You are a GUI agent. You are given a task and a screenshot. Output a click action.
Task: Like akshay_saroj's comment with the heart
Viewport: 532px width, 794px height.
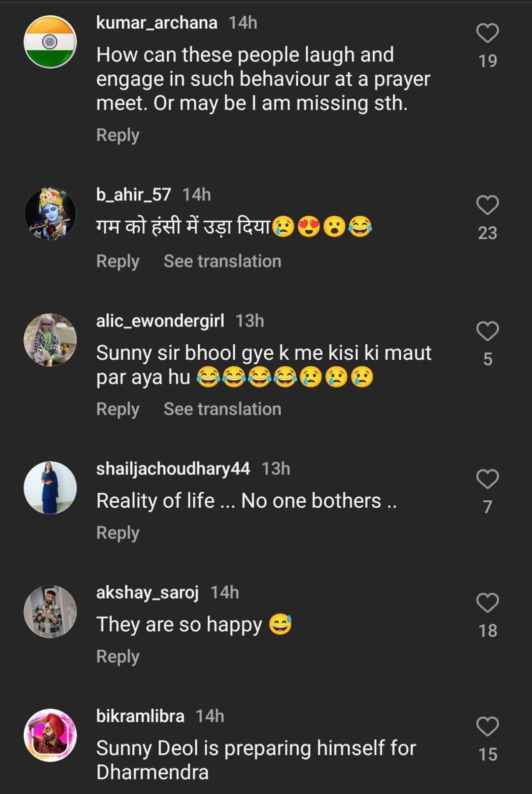[487, 603]
